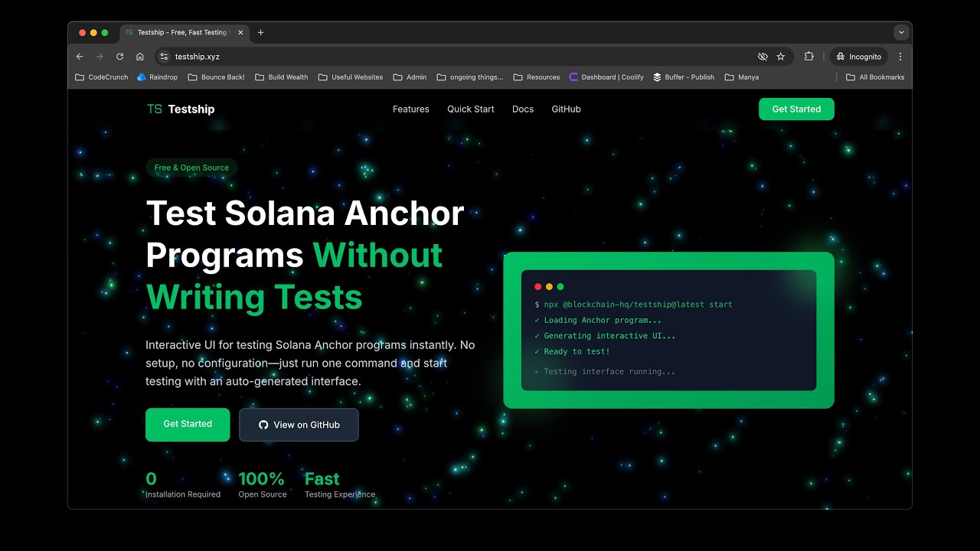
Task: Click the browser back arrow
Action: [80, 57]
